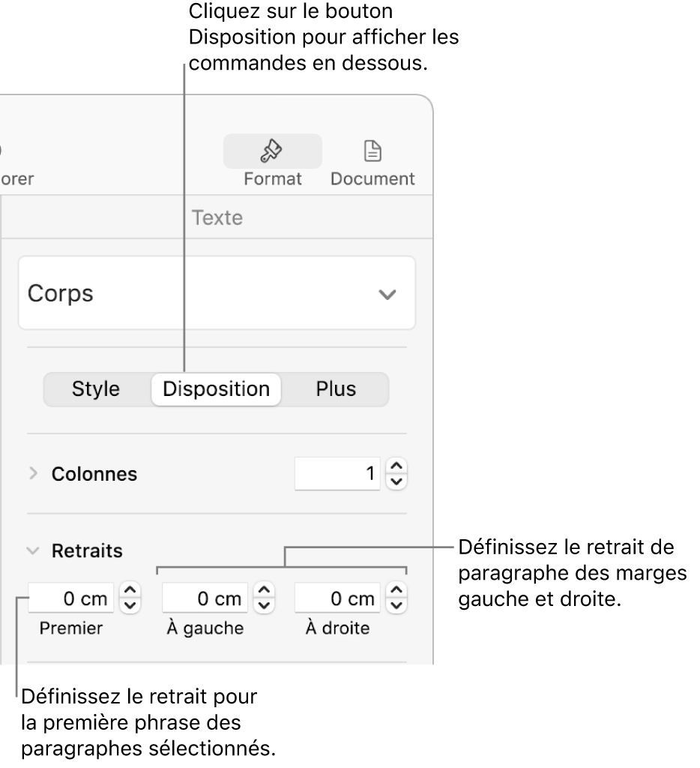Select the Disposition tab
Image resolution: width=700 pixels, height=768 pixels.
click(216, 389)
